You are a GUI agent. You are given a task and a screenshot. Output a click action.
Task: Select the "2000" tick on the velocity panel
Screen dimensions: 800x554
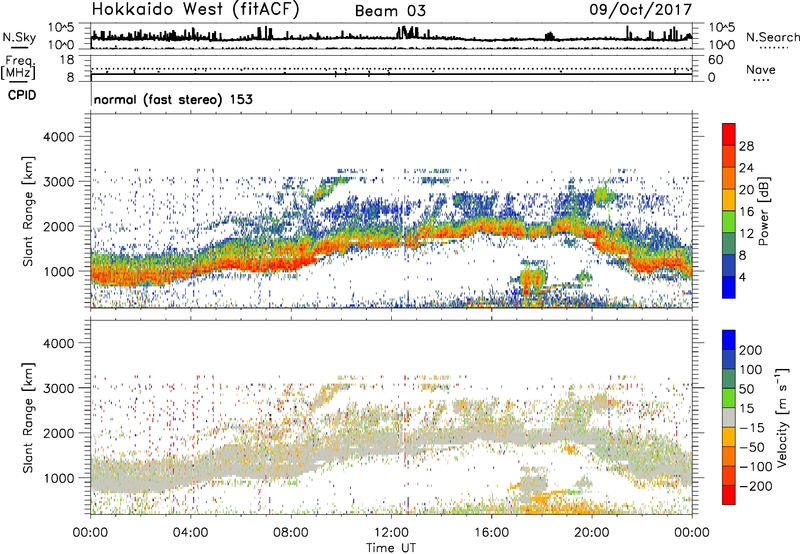click(58, 433)
